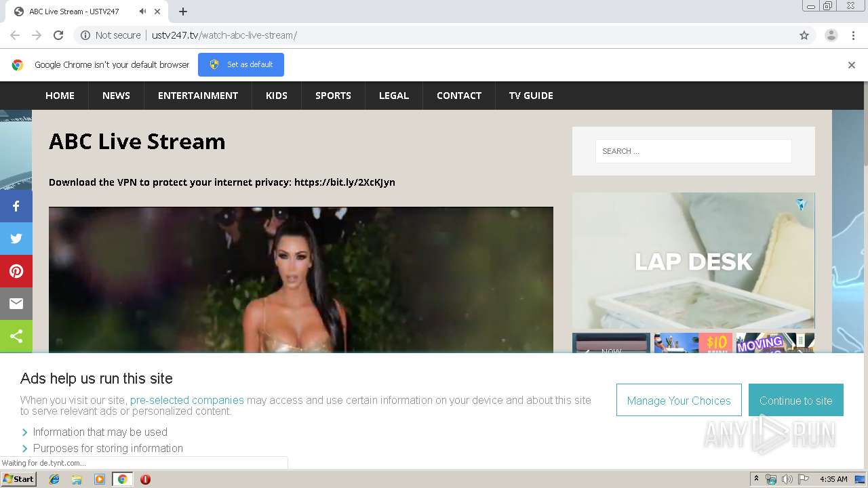Go back with the browser back arrow
Screen dimensions: 868x488
[15, 35]
